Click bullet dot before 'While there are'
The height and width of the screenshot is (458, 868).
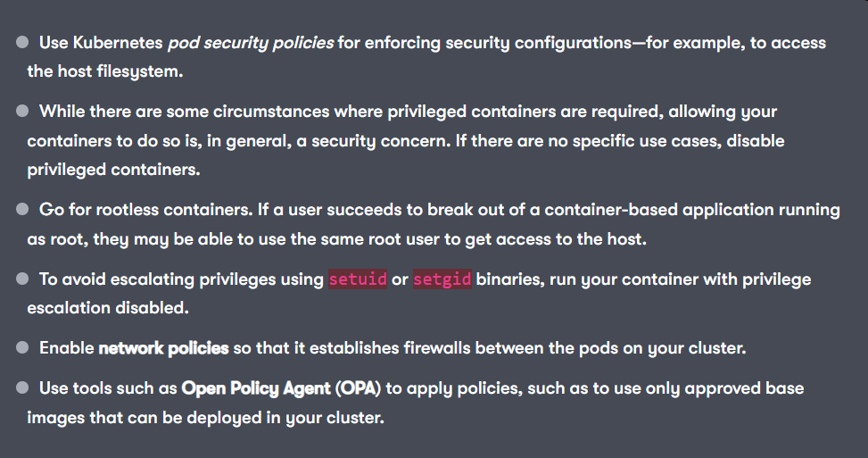[22, 112]
